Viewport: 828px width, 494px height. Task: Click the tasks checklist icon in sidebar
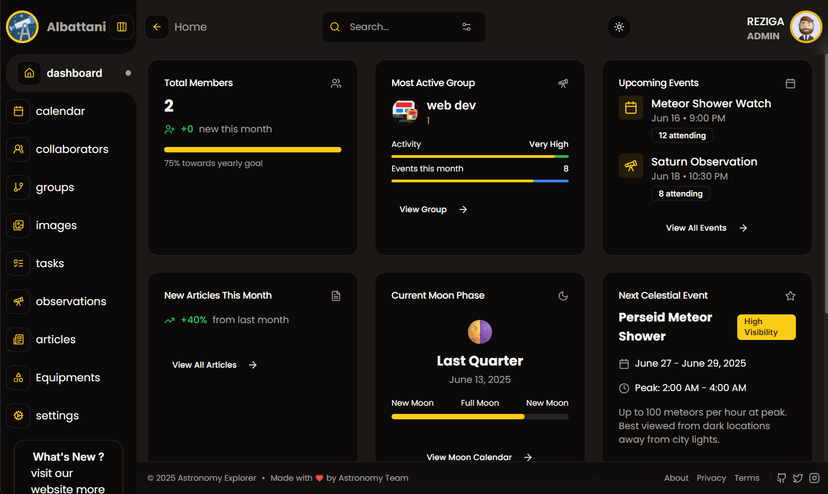pos(18,264)
